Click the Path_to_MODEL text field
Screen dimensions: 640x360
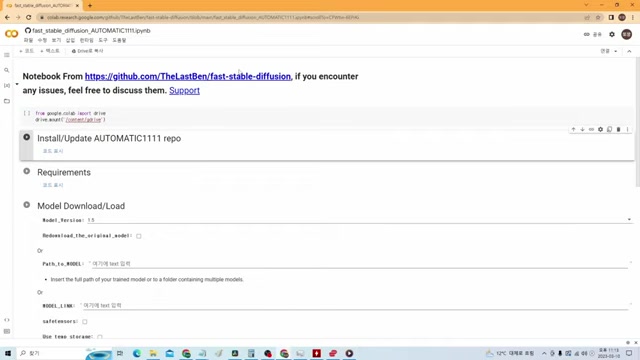[359, 264]
